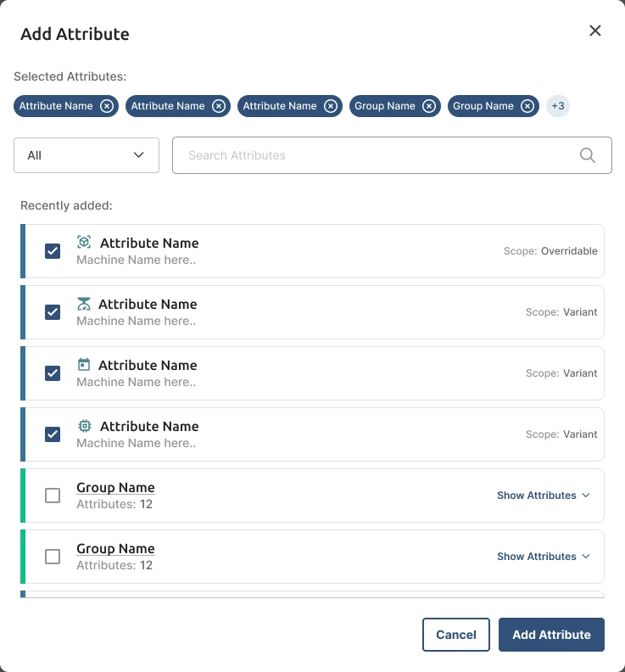Remove the third Attribute Name chip
The height and width of the screenshot is (672, 625).
[330, 106]
